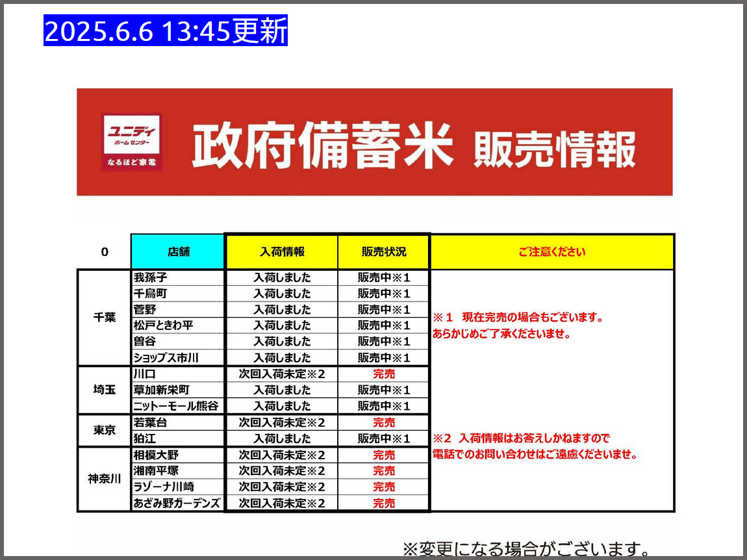
Task: Click the Unidy home center logo
Action: point(132,142)
